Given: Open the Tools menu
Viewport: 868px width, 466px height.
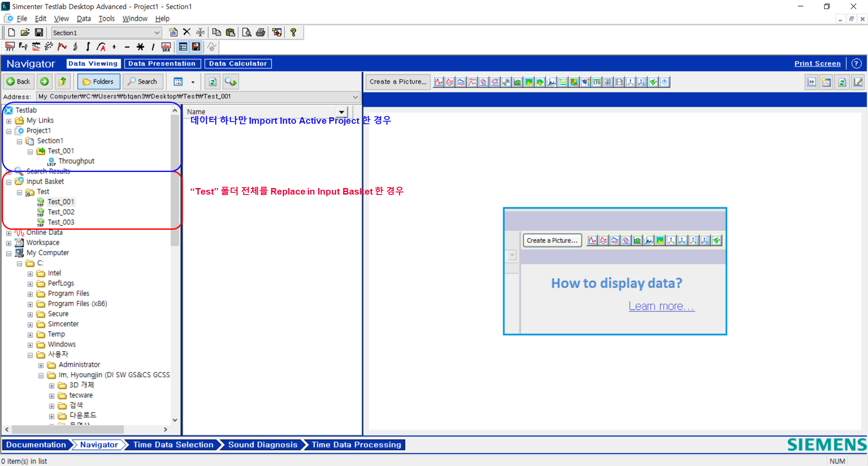Looking at the screenshot, I should tap(106, 19).
